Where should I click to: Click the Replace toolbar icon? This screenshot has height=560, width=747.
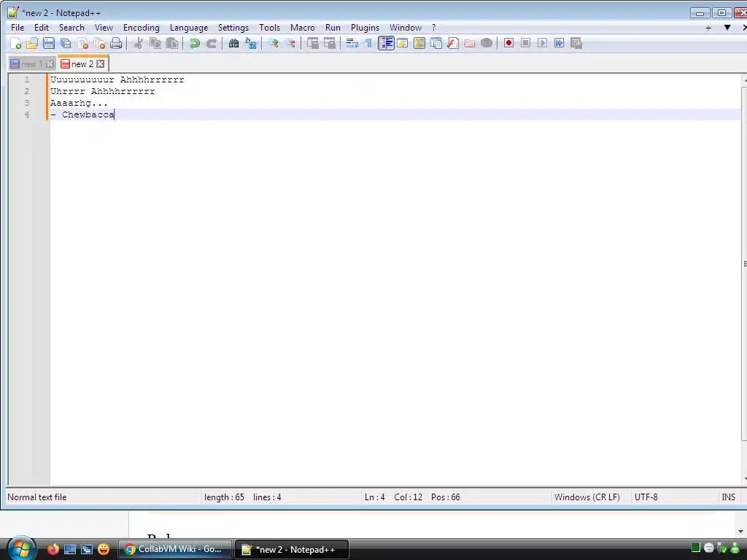coord(251,43)
